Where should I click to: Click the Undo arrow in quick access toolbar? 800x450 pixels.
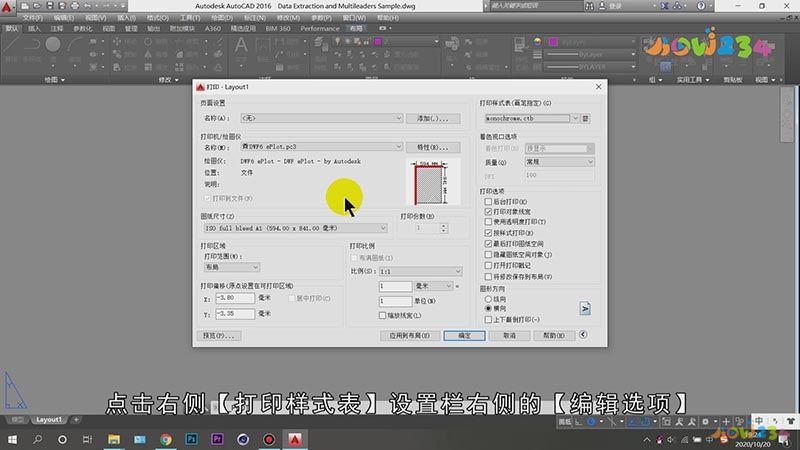(x=87, y=6)
